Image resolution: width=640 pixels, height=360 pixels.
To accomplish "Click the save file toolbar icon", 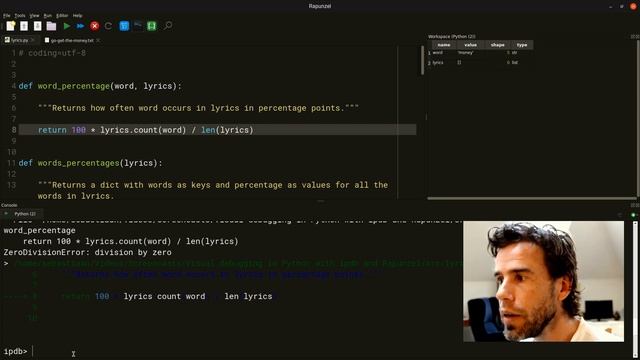I will point(24,26).
